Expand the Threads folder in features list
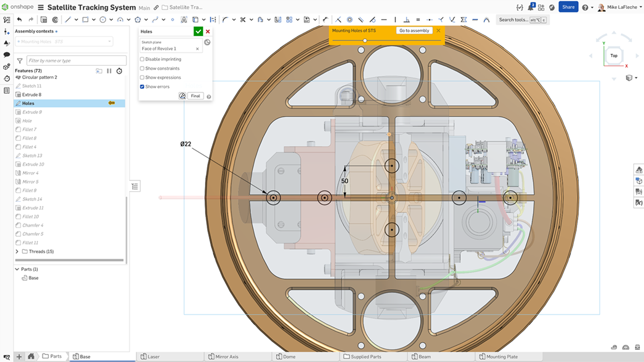The height and width of the screenshot is (362, 644). pyautogui.click(x=17, y=251)
